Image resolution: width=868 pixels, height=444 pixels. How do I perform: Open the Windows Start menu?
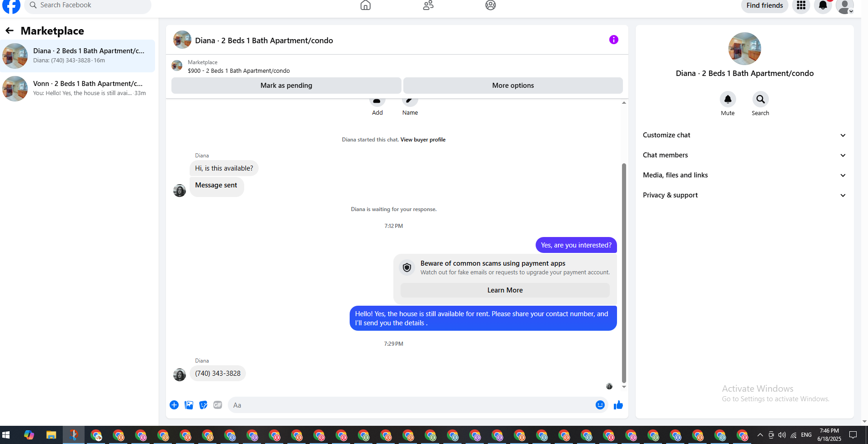point(6,435)
